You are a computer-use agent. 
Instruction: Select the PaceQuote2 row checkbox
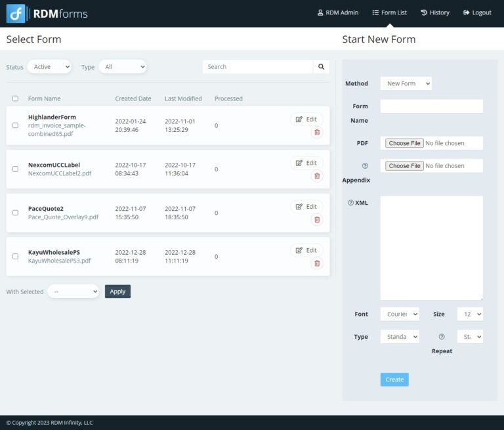(x=16, y=213)
